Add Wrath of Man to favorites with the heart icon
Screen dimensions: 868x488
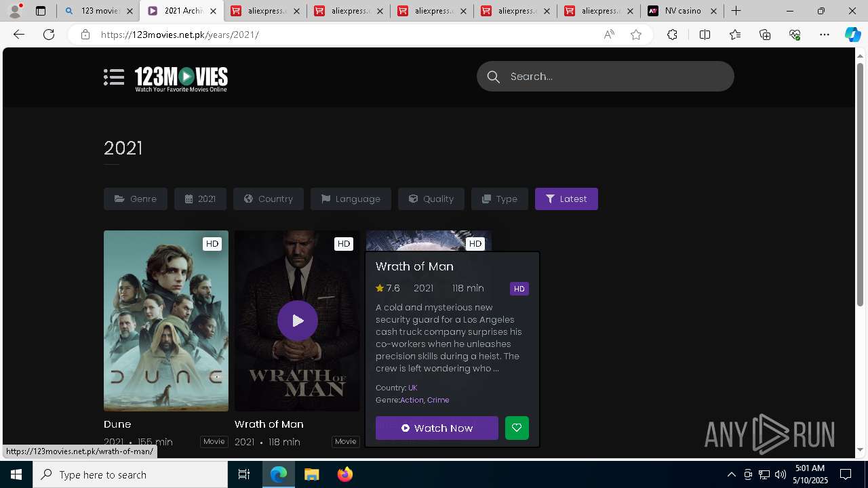coord(517,428)
